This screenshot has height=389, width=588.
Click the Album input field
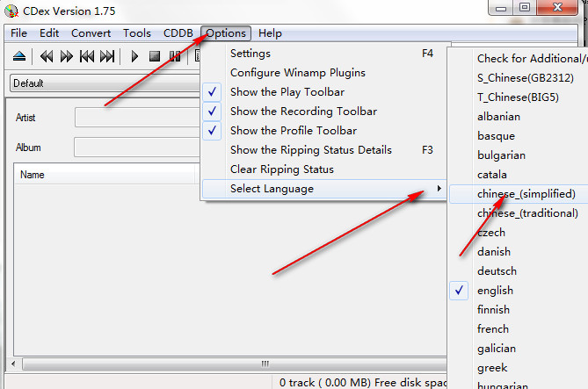[x=137, y=147]
